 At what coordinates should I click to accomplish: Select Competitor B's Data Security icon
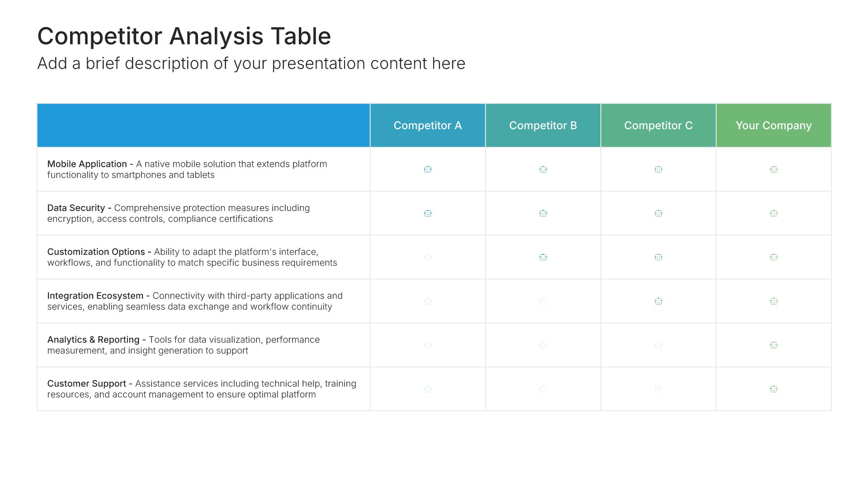click(x=543, y=213)
